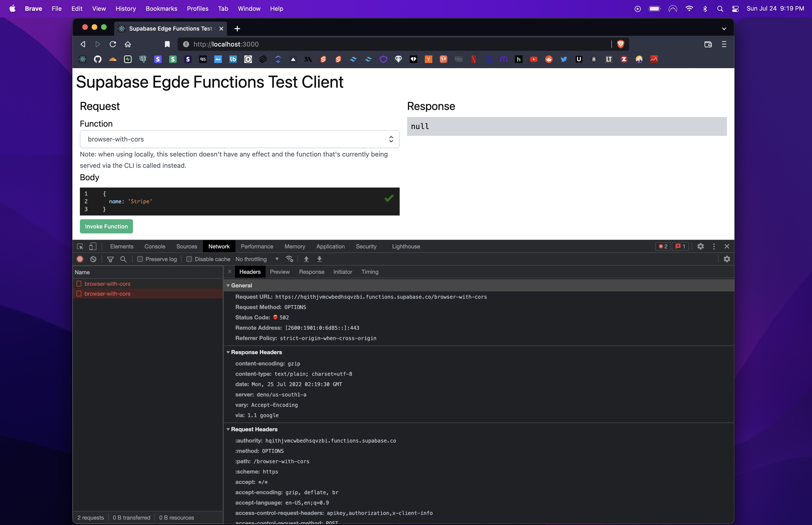
Task: Search within network requests
Action: point(123,259)
